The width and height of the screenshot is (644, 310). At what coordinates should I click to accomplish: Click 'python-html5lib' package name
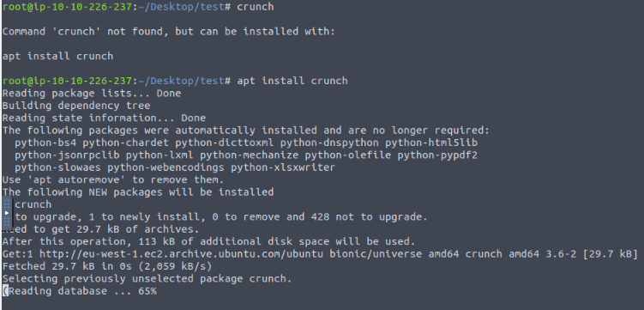(431, 143)
